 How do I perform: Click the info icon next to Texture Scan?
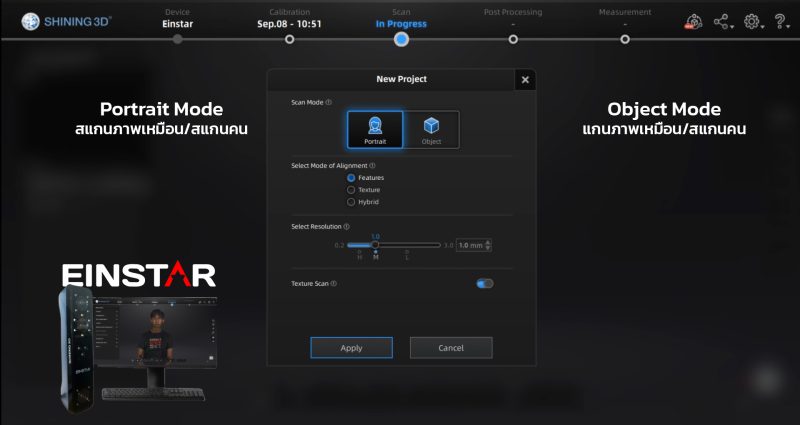pyautogui.click(x=334, y=284)
